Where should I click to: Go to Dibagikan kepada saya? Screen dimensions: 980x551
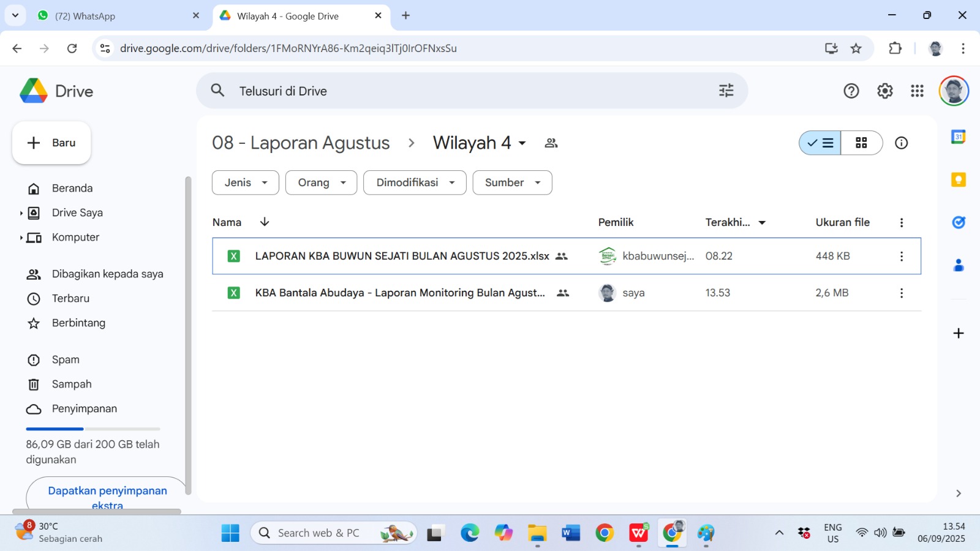(107, 274)
